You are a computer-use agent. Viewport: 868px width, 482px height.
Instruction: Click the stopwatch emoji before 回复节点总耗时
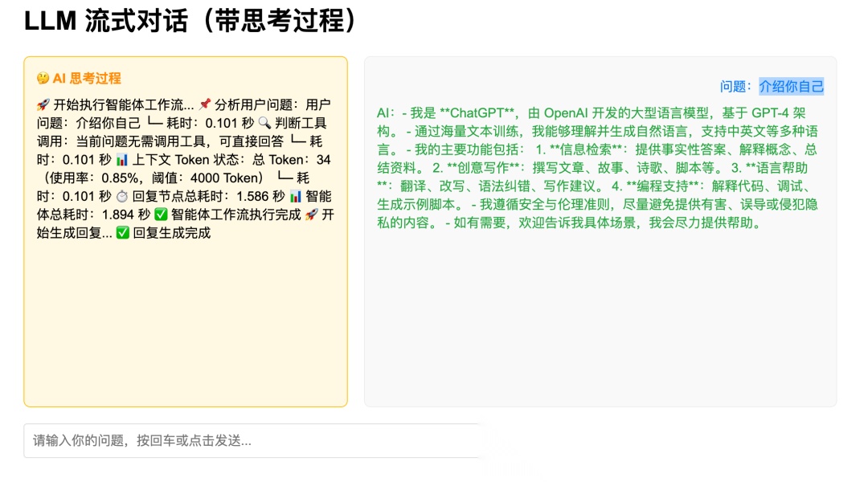coord(122,197)
